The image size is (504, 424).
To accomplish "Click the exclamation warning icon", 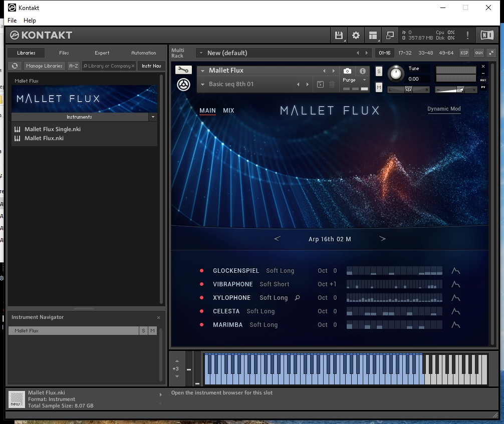I will tap(467, 36).
